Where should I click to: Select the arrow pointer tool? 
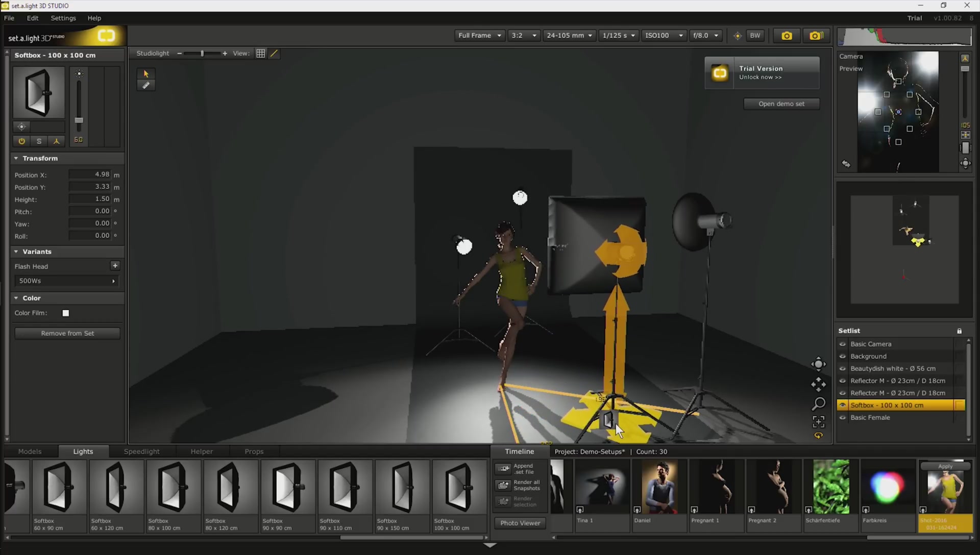tap(146, 74)
